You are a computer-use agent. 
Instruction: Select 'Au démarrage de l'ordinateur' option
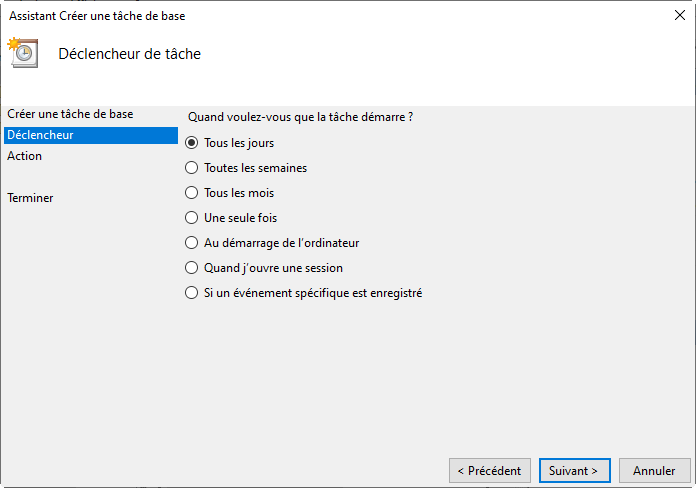point(192,243)
